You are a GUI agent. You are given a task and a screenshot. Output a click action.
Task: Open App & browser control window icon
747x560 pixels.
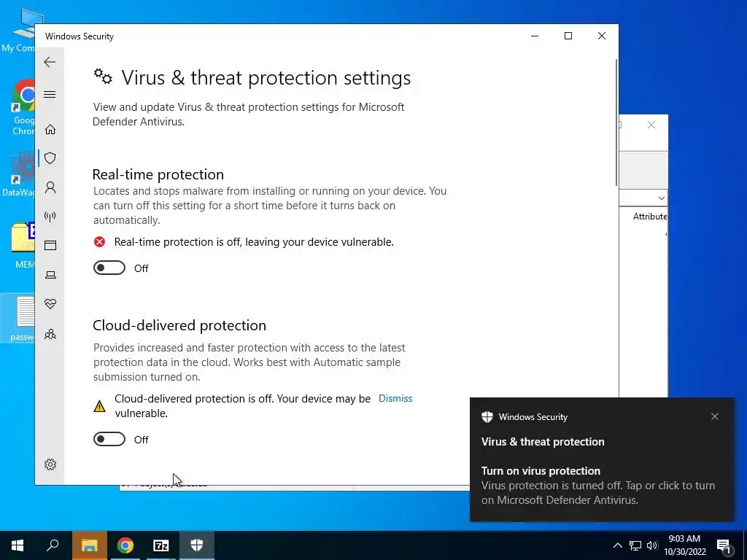[x=50, y=245]
